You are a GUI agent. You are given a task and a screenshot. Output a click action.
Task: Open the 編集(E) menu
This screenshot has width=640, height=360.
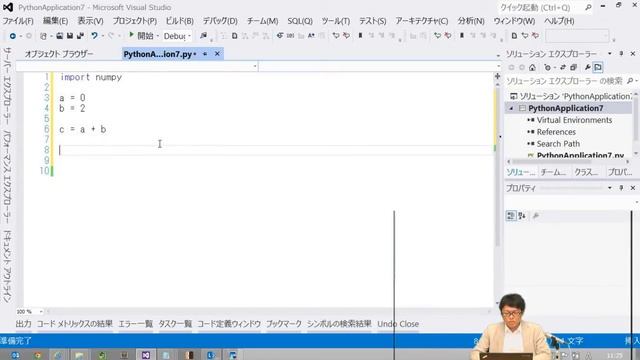pos(55,21)
